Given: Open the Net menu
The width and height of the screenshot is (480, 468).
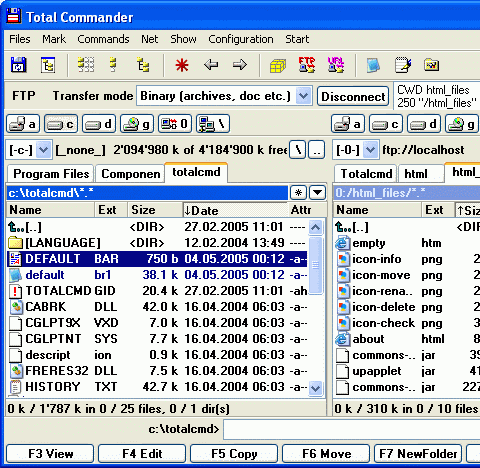Looking at the screenshot, I should 150,39.
